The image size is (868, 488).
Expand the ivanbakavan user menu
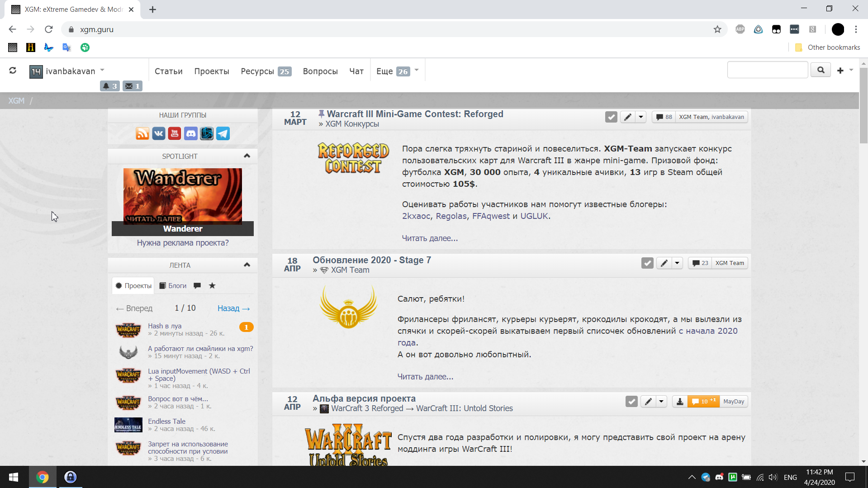(102, 70)
